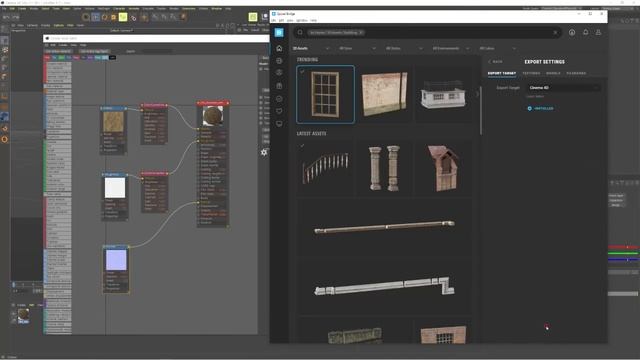Select the blue normal map node

pyautogui.click(x=116, y=260)
